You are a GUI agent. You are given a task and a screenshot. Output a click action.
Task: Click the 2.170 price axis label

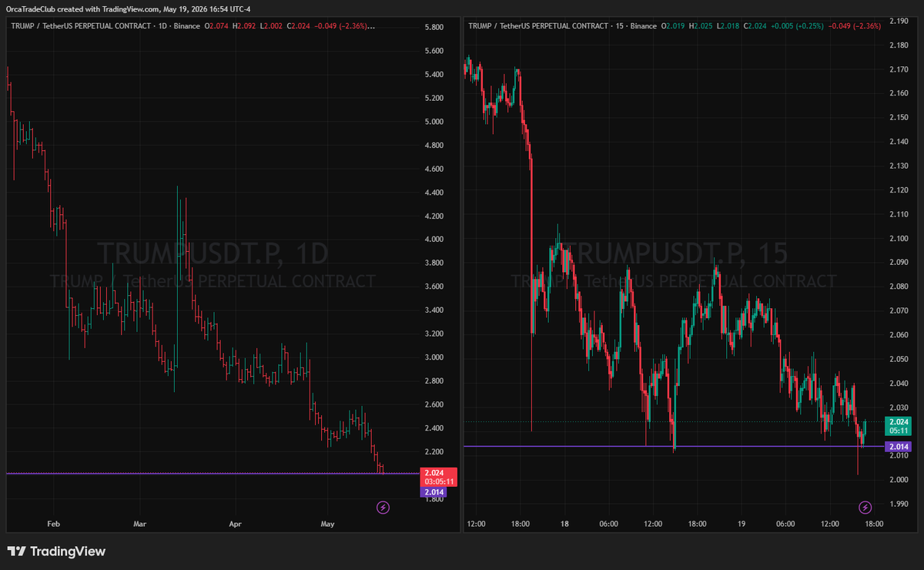[x=898, y=69]
